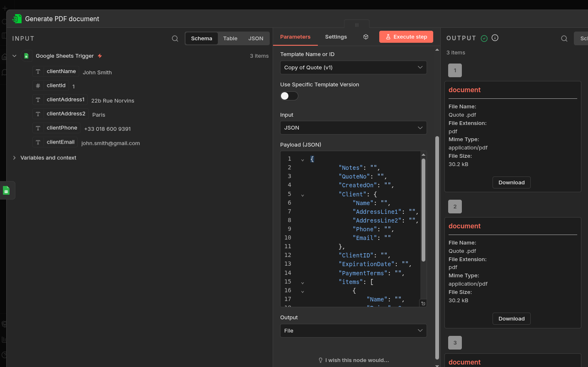Image resolution: width=588 pixels, height=367 pixels.
Task: Switch to the Table tab
Action: tap(230, 38)
